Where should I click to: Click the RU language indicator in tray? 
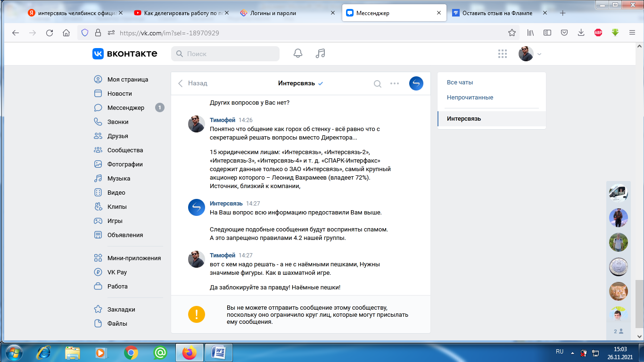[560, 352]
